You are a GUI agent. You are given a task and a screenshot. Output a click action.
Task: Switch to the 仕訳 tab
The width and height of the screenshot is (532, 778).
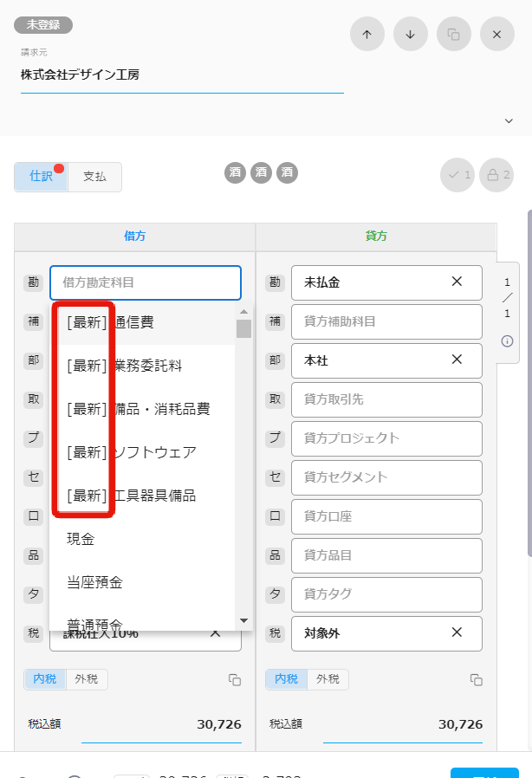pyautogui.click(x=41, y=176)
